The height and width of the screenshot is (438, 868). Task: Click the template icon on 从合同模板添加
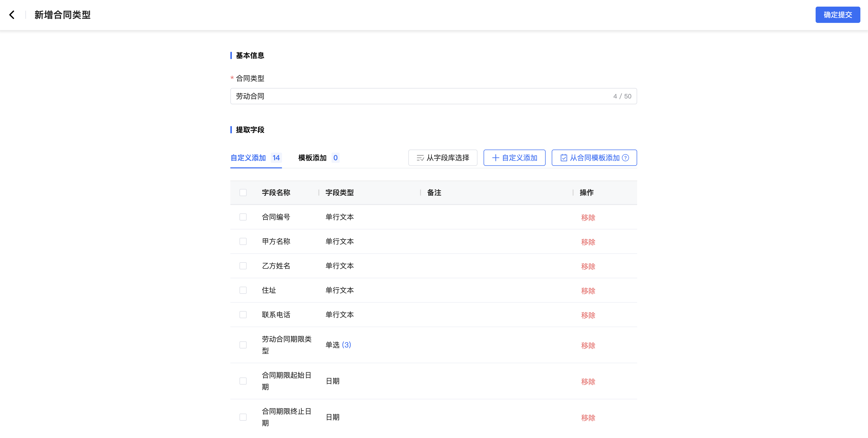pos(563,158)
